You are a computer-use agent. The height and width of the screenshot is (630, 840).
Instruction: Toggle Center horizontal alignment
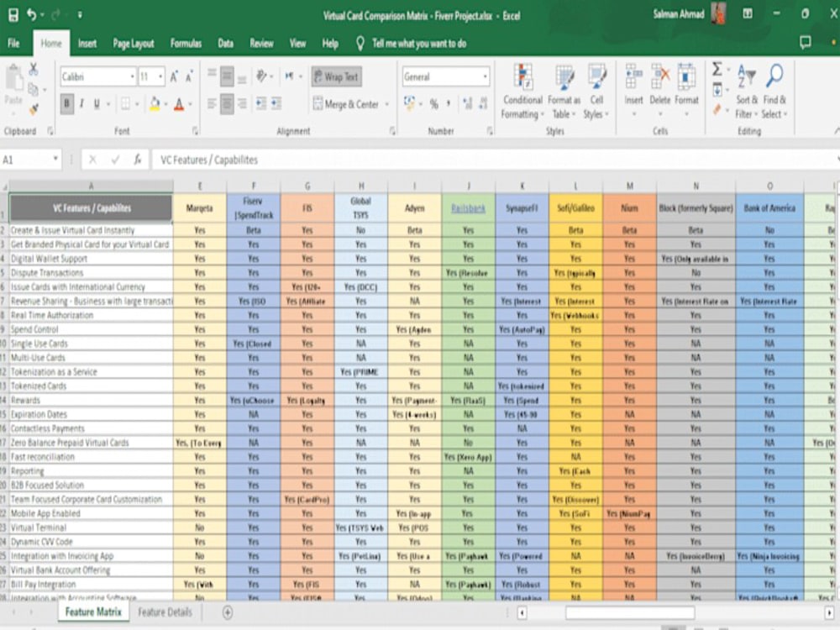(227, 103)
